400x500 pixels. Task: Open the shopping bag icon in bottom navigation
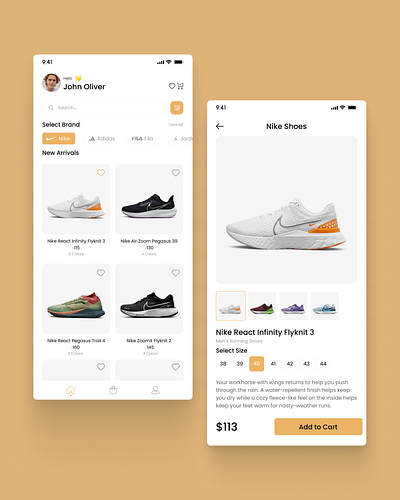pyautogui.click(x=113, y=390)
